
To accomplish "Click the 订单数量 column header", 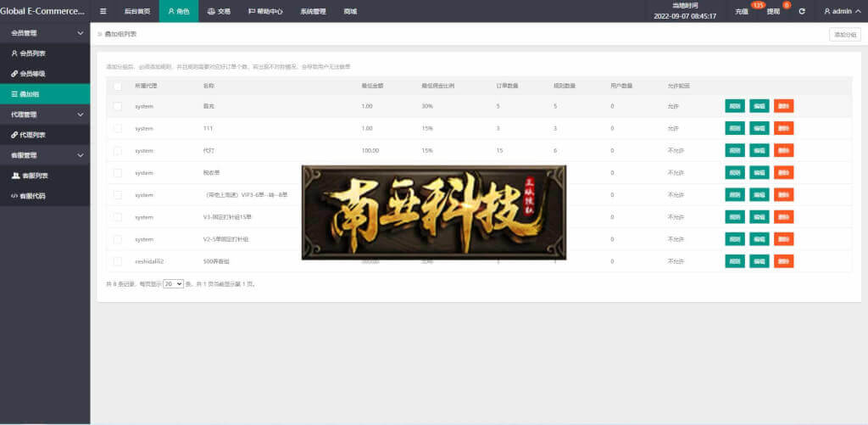I will tap(507, 86).
